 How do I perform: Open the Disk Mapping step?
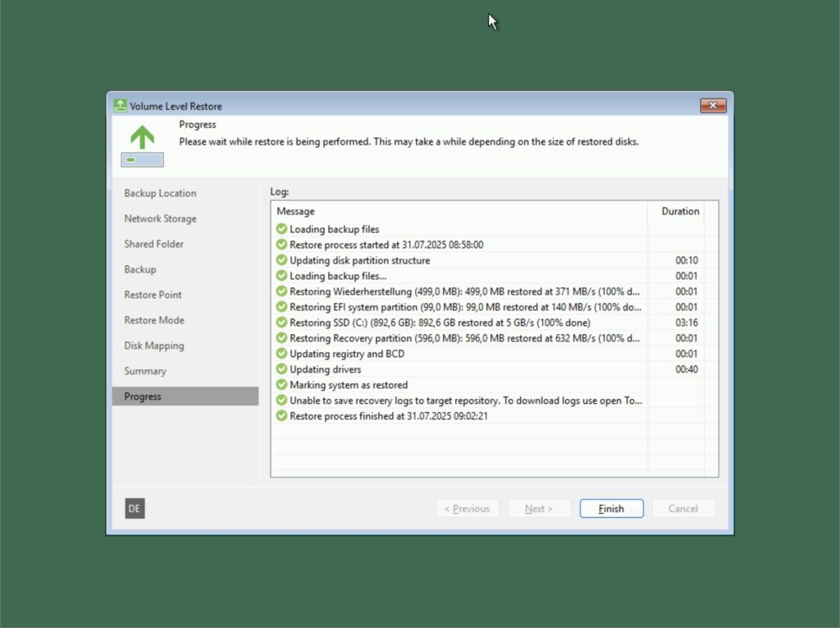pyautogui.click(x=153, y=346)
